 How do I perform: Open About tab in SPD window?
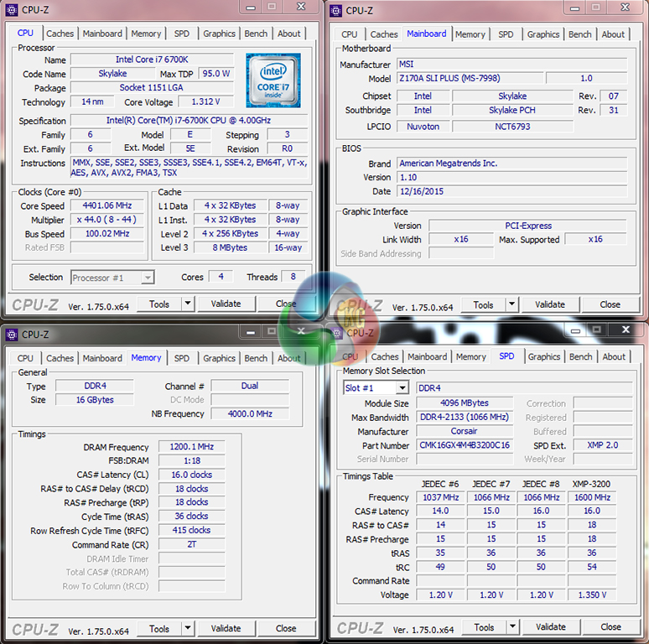click(x=614, y=356)
